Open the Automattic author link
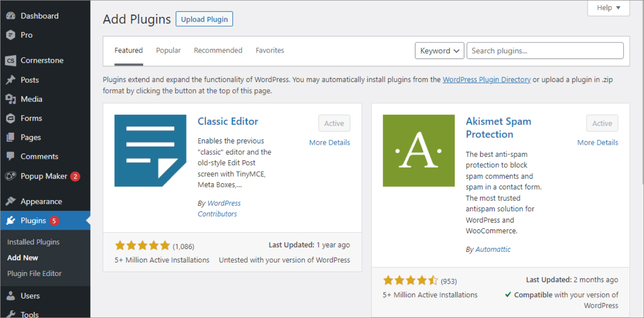 coord(493,249)
